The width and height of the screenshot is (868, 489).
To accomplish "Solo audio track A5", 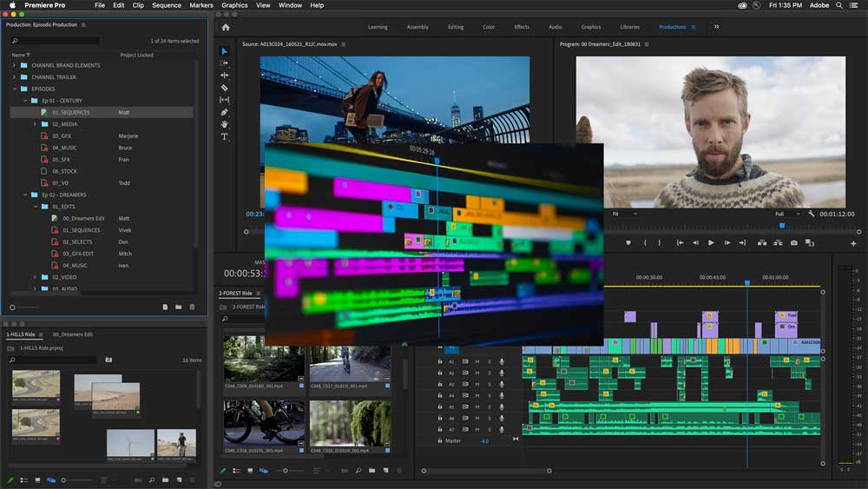I will pyautogui.click(x=489, y=406).
